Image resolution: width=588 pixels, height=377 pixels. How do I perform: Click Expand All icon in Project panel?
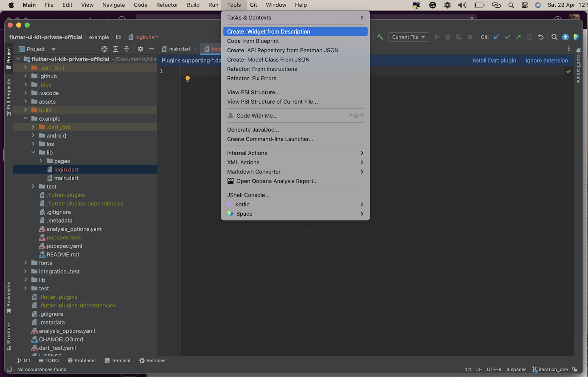115,49
